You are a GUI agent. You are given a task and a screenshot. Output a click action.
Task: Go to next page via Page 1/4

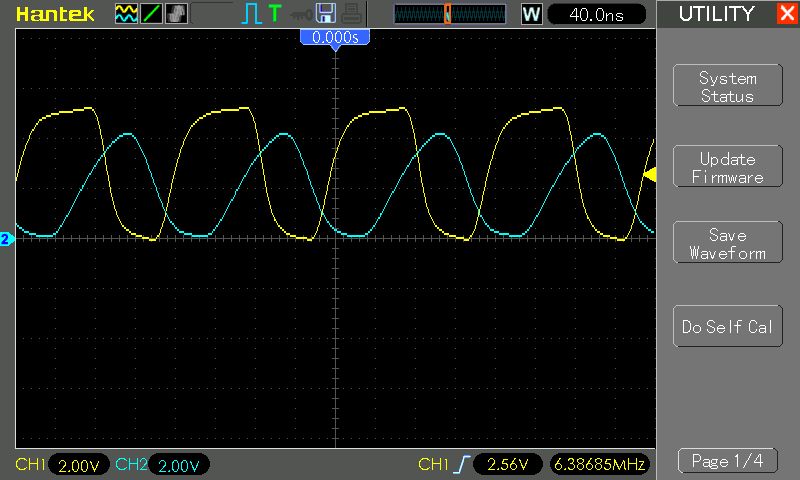728,461
